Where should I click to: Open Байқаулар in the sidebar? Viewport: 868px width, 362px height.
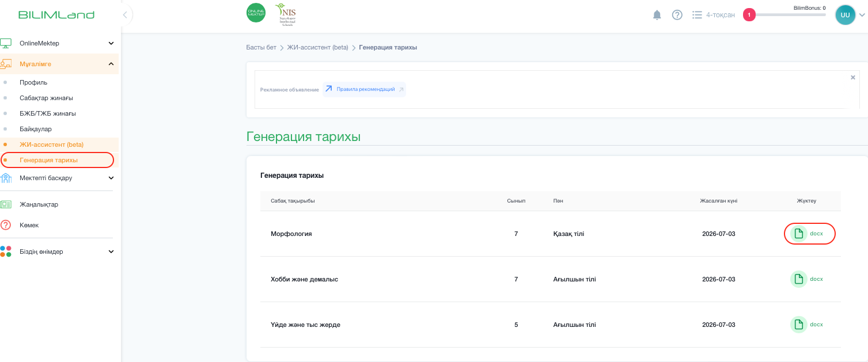[x=36, y=129]
